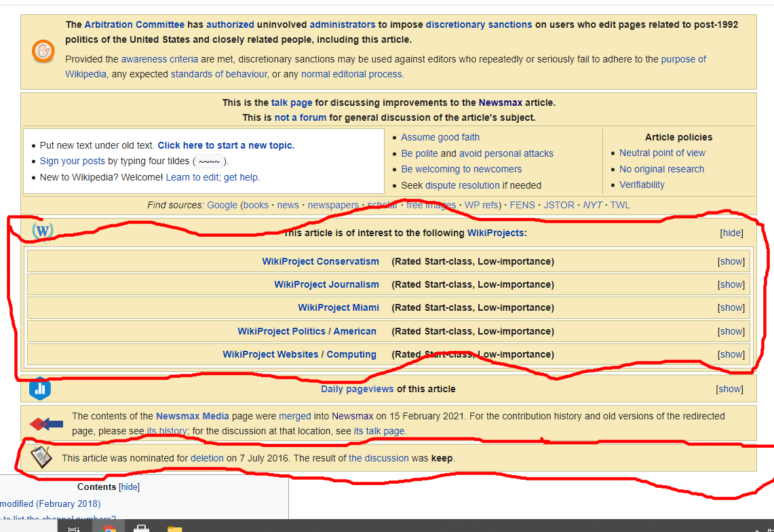This screenshot has height=532, width=774.
Task: Open 'Verifiability' policy link
Action: click(642, 185)
